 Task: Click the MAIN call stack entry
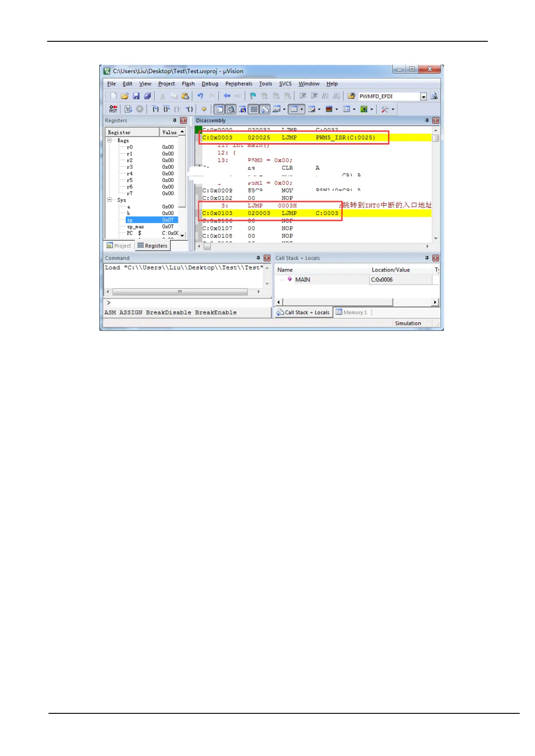pos(302,280)
